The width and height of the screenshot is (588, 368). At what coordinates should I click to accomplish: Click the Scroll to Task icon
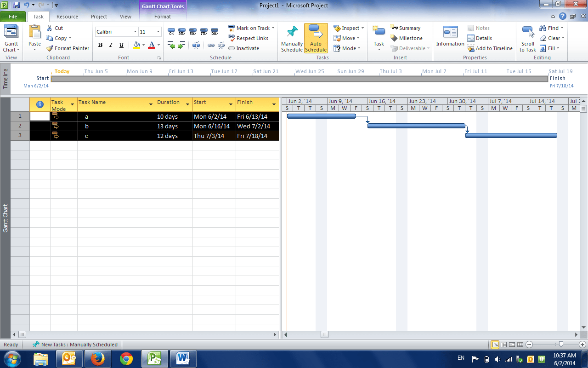(x=527, y=39)
